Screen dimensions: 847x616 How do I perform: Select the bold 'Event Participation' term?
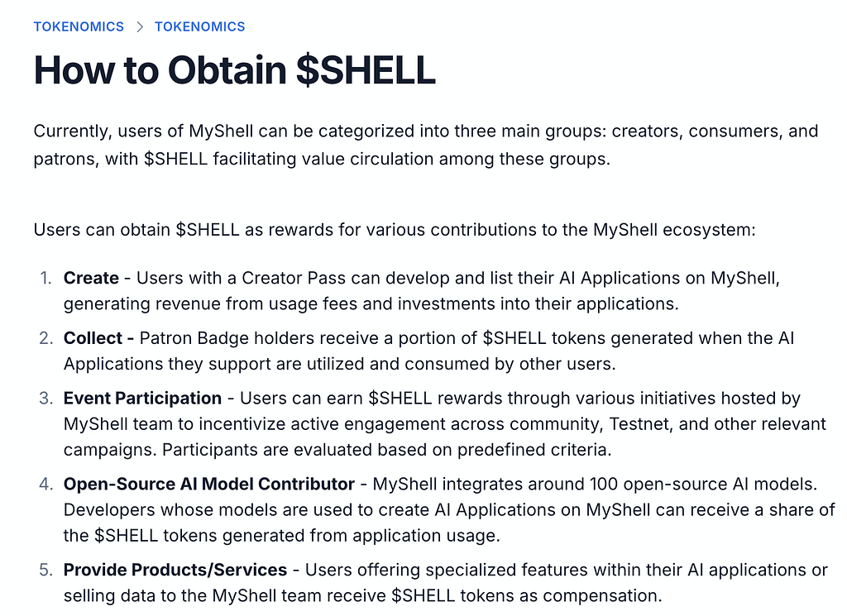pyautogui.click(x=142, y=399)
